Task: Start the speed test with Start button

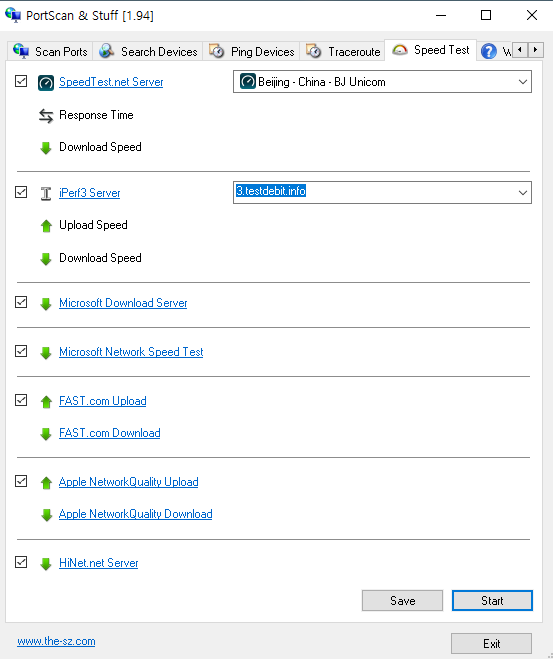Action: click(492, 601)
